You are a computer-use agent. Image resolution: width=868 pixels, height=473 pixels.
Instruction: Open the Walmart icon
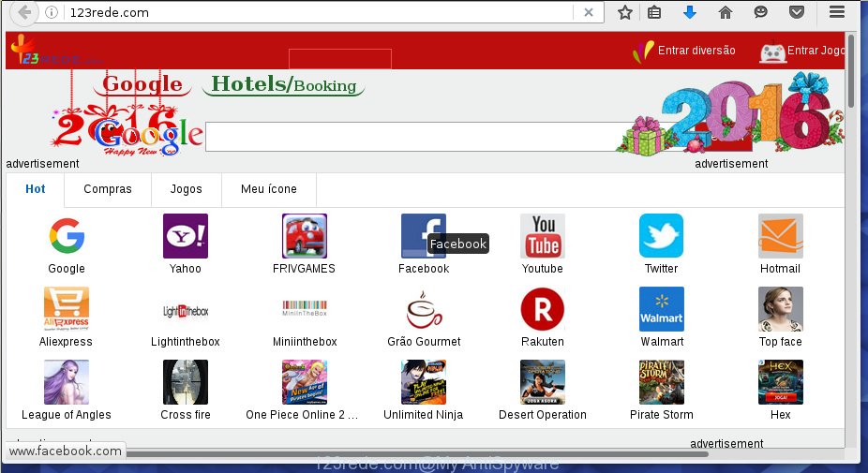[x=662, y=309]
